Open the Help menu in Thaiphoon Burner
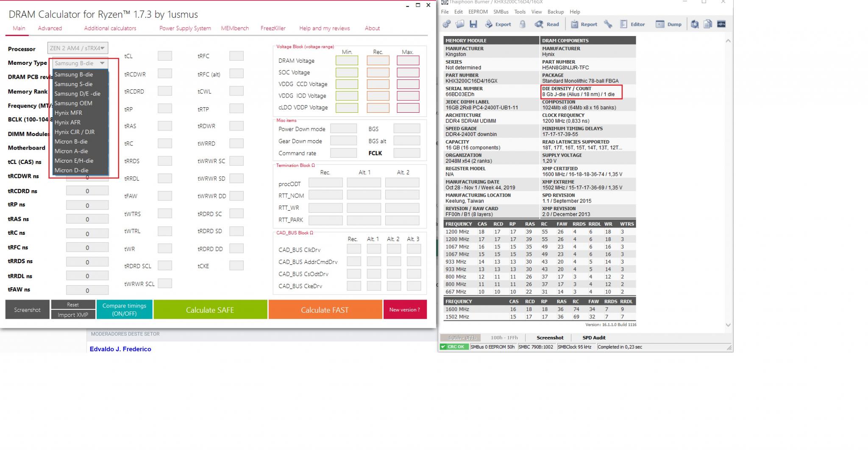Image resolution: width=868 pixels, height=450 pixels. (575, 12)
